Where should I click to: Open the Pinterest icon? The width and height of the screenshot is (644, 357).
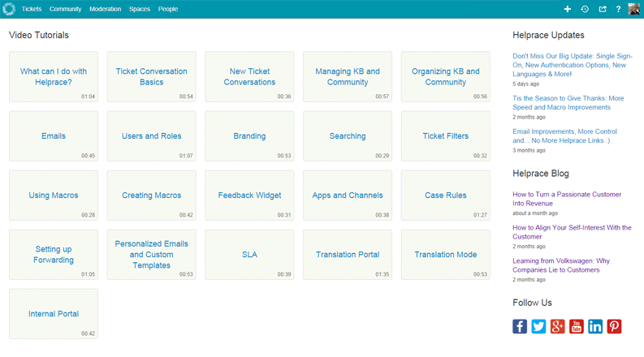614,327
